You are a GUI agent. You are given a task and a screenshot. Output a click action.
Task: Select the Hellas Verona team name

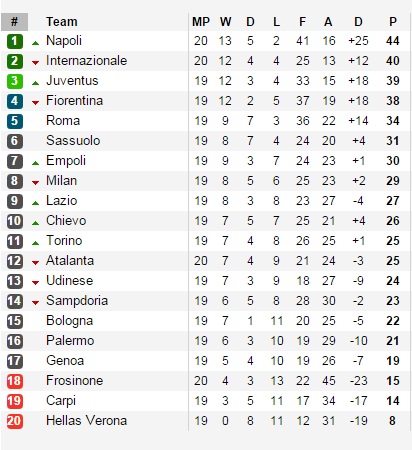click(86, 421)
